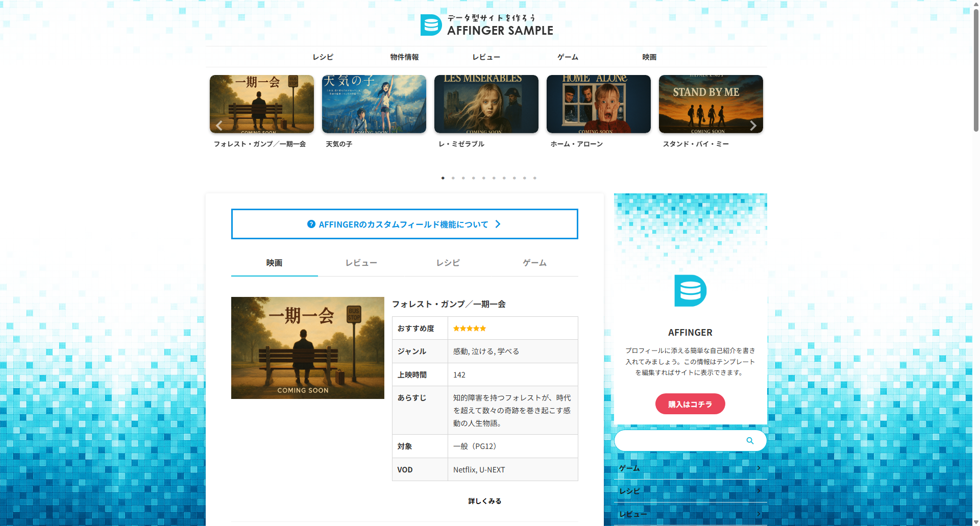Click the five-star rating in おすすめ度 row
Screen dimensions: 980x526
click(x=470, y=329)
